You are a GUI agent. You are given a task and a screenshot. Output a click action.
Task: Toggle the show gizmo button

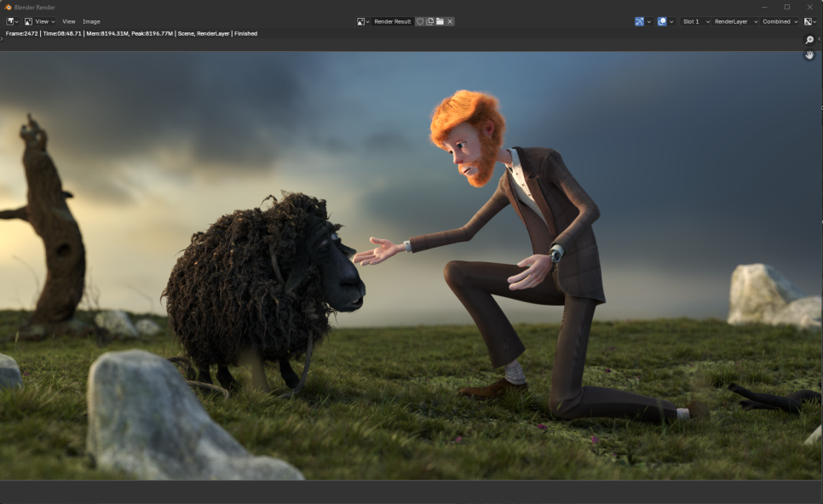pyautogui.click(x=639, y=21)
